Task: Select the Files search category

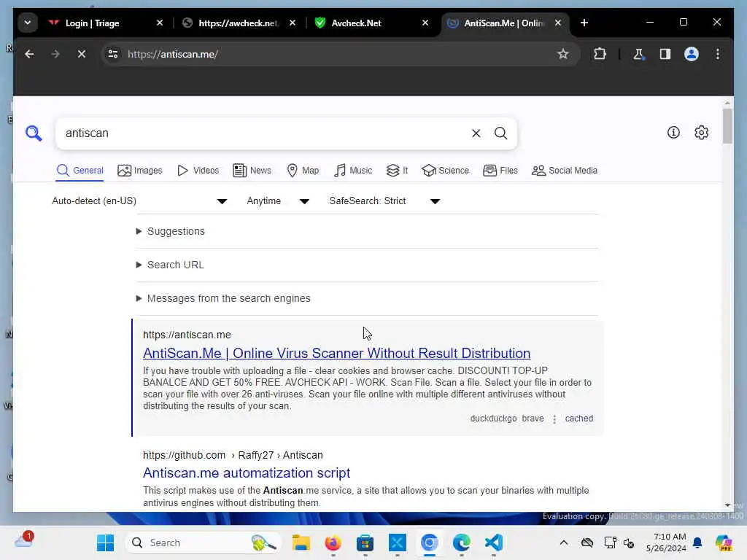Action: coord(500,171)
